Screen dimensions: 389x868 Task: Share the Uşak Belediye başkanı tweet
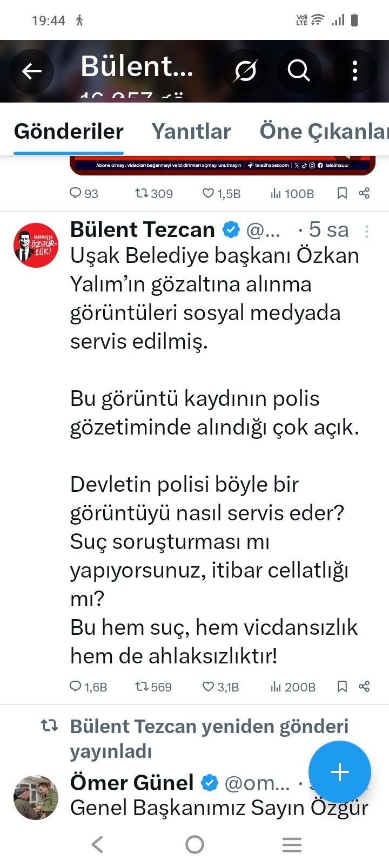[x=364, y=687]
